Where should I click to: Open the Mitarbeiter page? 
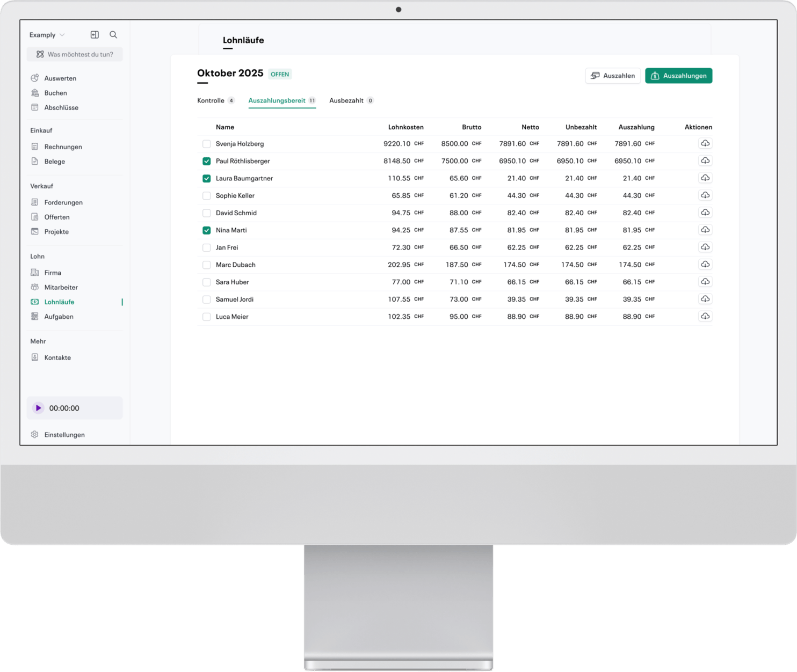(x=60, y=287)
